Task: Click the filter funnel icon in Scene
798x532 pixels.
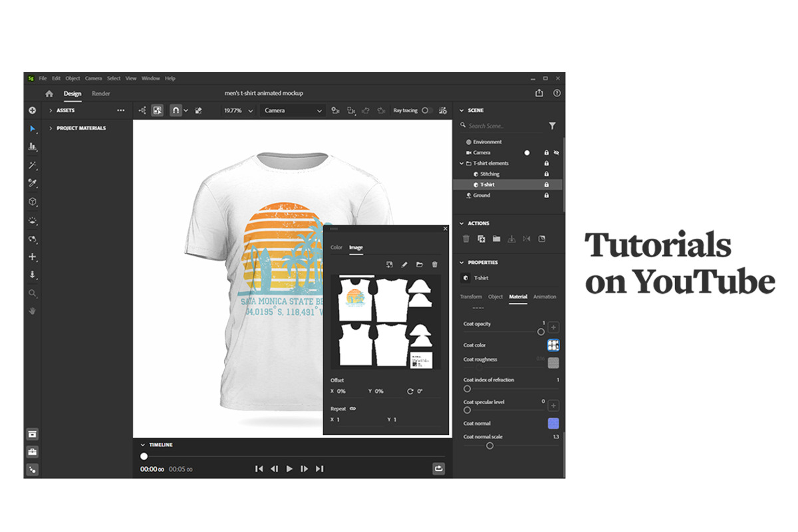Action: (x=552, y=126)
